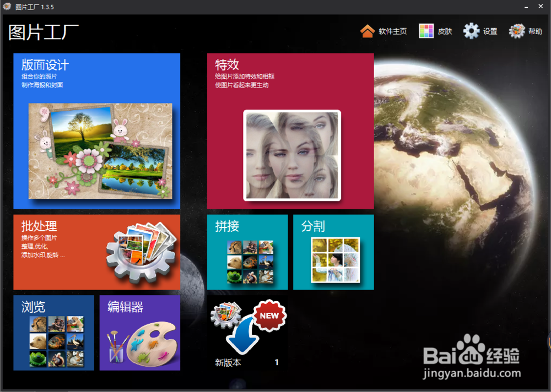Click the gear 设置 settings icon
This screenshot has width=551, height=392.
[x=471, y=31]
